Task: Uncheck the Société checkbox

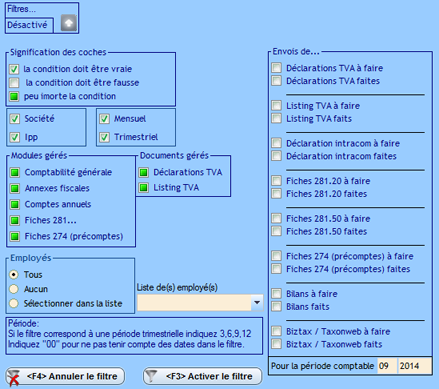Action: coord(14,119)
